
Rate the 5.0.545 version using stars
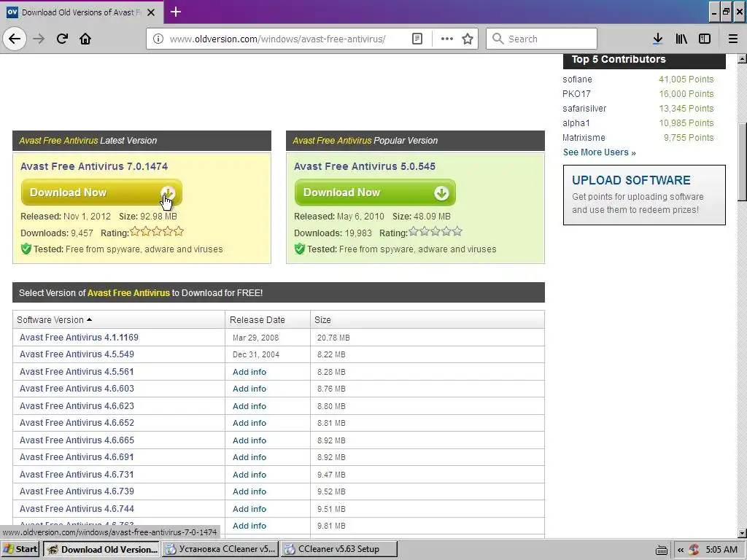[436, 232]
